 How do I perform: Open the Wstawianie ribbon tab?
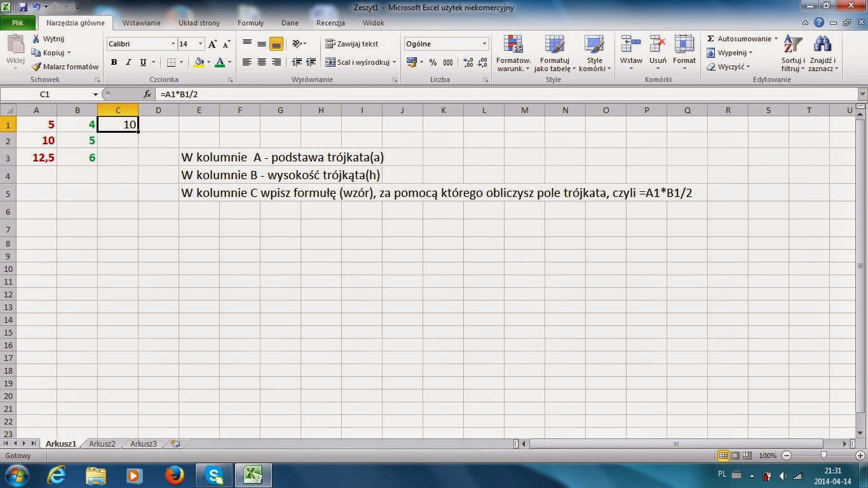coord(142,23)
